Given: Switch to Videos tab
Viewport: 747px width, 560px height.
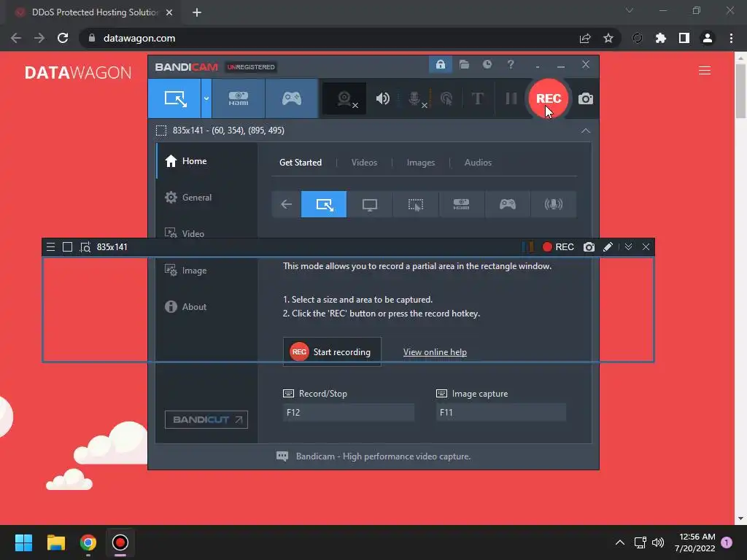Looking at the screenshot, I should coord(364,163).
